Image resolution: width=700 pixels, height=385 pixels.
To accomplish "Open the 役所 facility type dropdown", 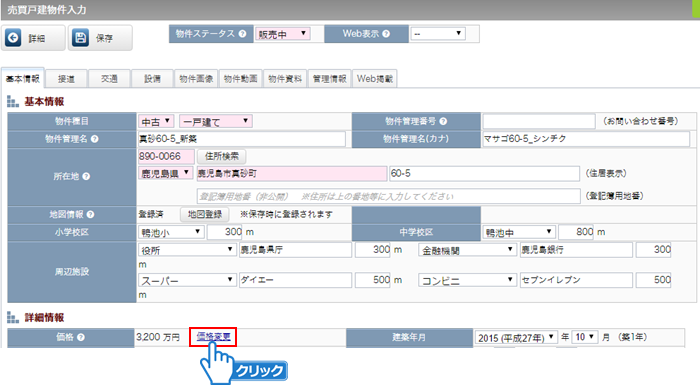I will tap(187, 250).
